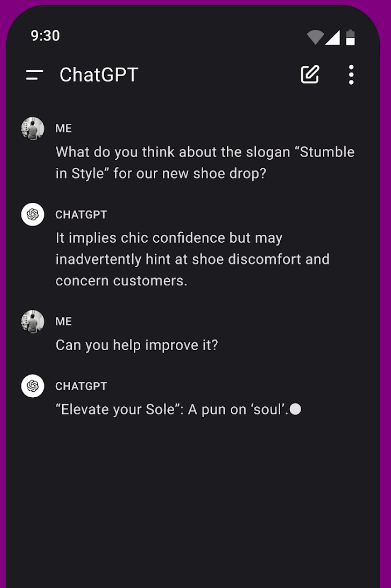Click the first ChatGPT logo avatar
This screenshot has height=588, width=391.
tap(33, 214)
